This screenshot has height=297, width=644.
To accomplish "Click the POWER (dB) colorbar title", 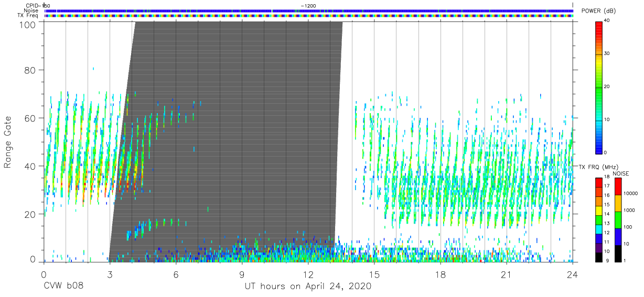I will point(598,11).
